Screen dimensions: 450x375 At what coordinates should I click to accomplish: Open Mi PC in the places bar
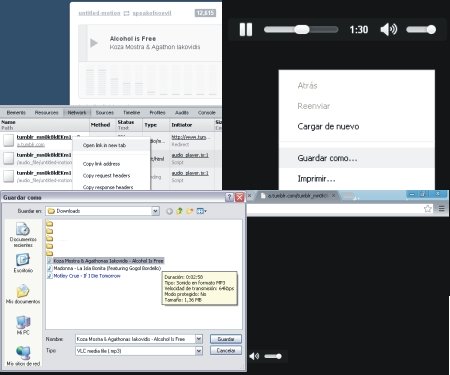pyautogui.click(x=23, y=325)
